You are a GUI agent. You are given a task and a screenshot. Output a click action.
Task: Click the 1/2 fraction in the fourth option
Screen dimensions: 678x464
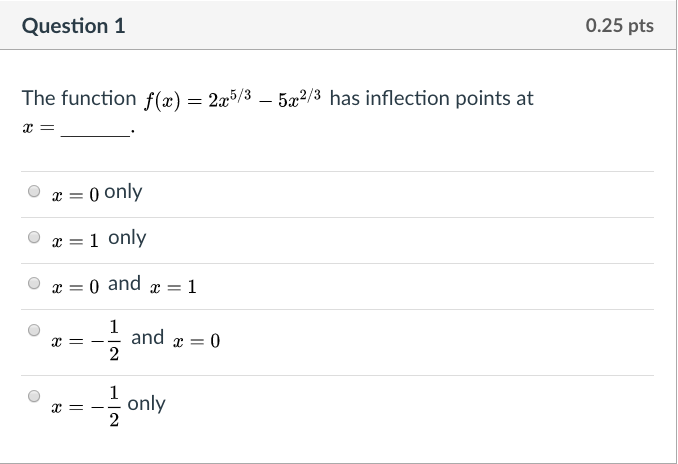[114, 340]
